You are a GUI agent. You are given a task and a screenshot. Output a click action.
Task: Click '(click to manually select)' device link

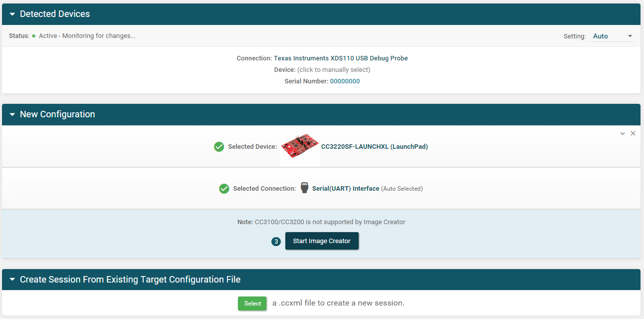(x=334, y=70)
